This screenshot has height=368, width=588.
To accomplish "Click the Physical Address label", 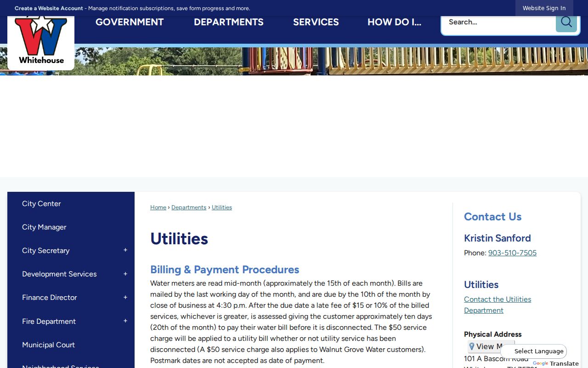I will click(493, 334).
